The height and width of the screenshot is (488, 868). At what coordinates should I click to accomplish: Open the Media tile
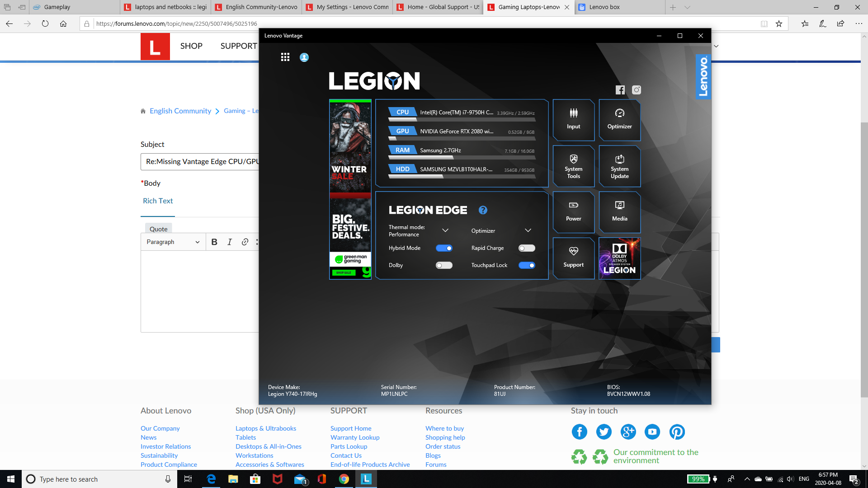click(x=619, y=212)
